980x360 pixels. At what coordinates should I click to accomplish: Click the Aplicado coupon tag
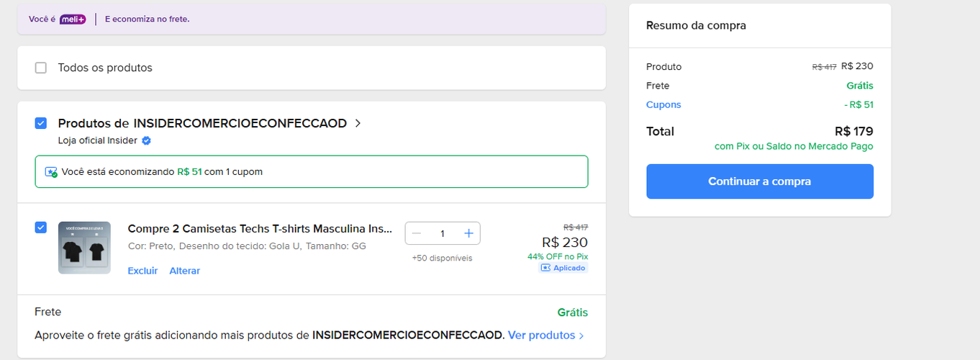tap(563, 268)
